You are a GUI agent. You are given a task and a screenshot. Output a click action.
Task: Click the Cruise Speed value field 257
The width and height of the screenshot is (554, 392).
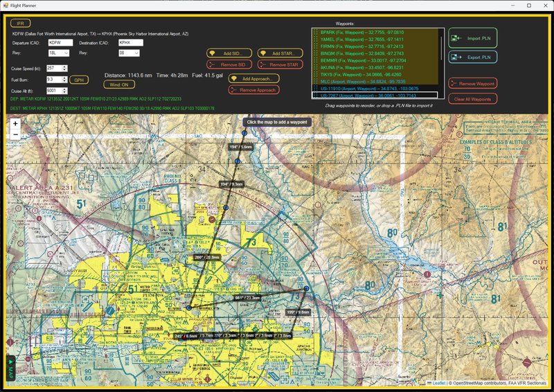pos(55,68)
